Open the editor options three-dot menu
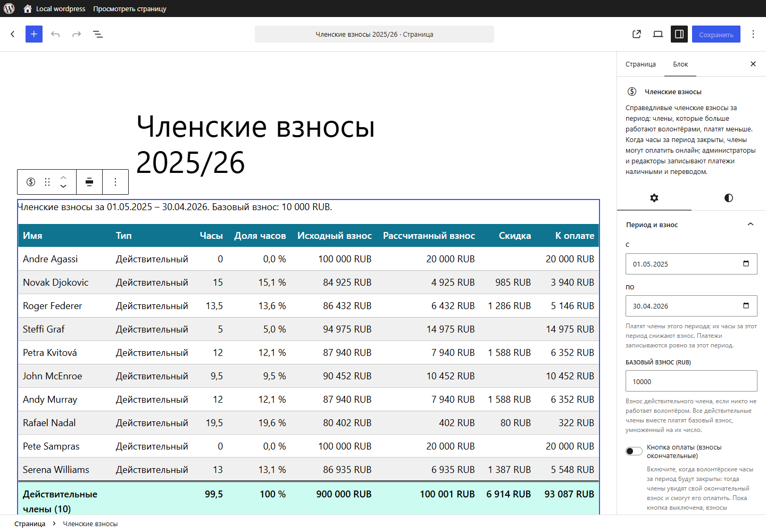Image resolution: width=766 pixels, height=532 pixels. tap(753, 34)
